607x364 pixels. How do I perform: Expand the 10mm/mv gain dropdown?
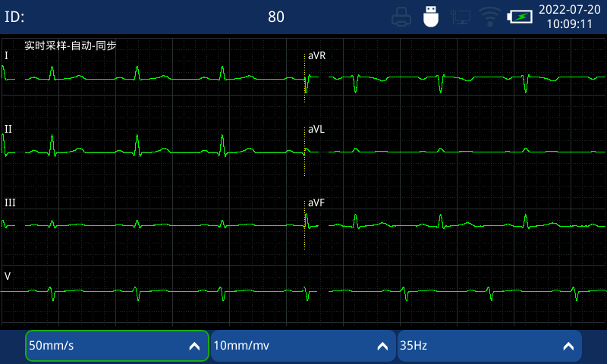coord(303,346)
